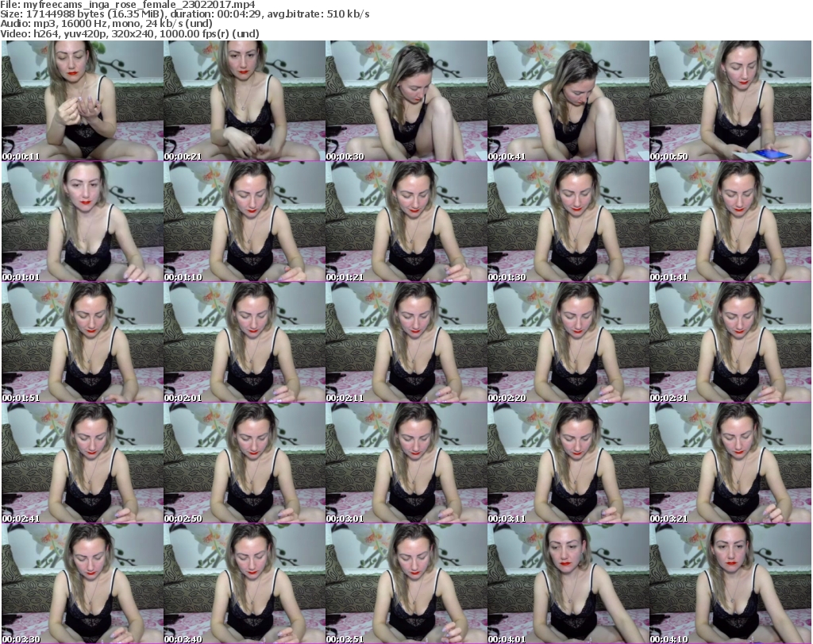
Task: Click the File name line in the header
Action: click(x=128, y=5)
